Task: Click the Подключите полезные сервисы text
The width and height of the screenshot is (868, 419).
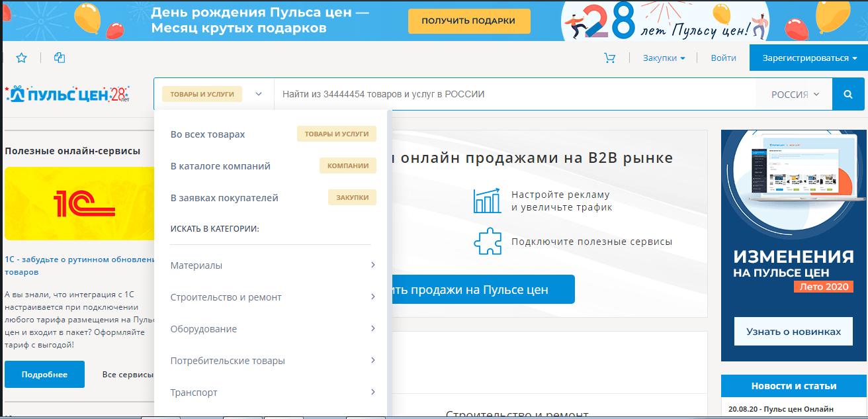Action: 591,242
